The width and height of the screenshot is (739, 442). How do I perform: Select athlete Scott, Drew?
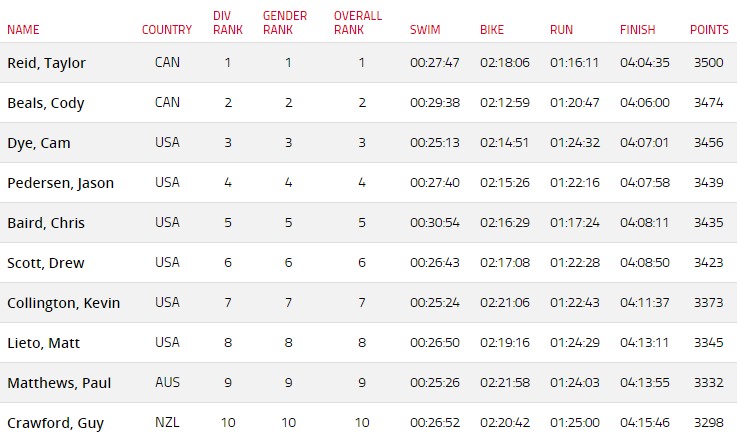coord(46,263)
